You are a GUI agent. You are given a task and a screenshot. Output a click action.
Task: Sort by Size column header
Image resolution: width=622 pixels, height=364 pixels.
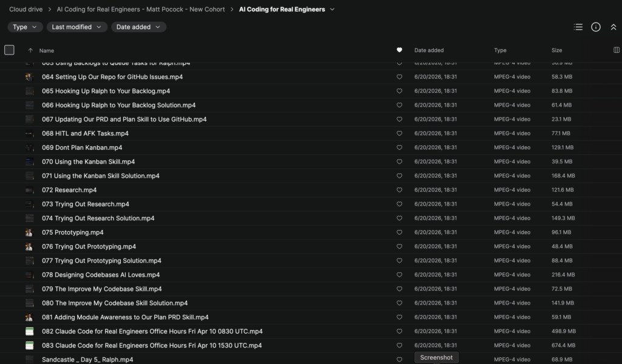coord(556,50)
